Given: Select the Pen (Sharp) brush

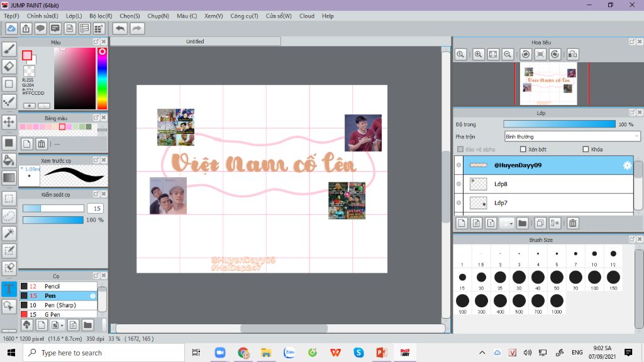Looking at the screenshot, I should [58, 305].
